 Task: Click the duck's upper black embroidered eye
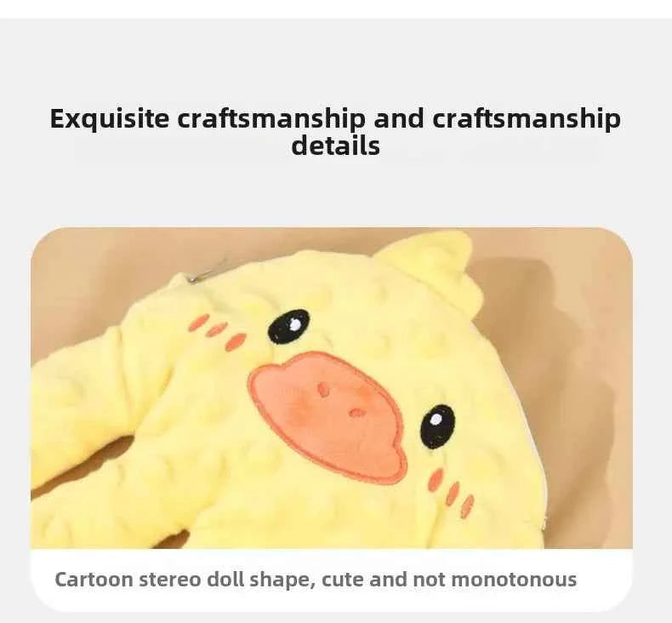point(289,326)
